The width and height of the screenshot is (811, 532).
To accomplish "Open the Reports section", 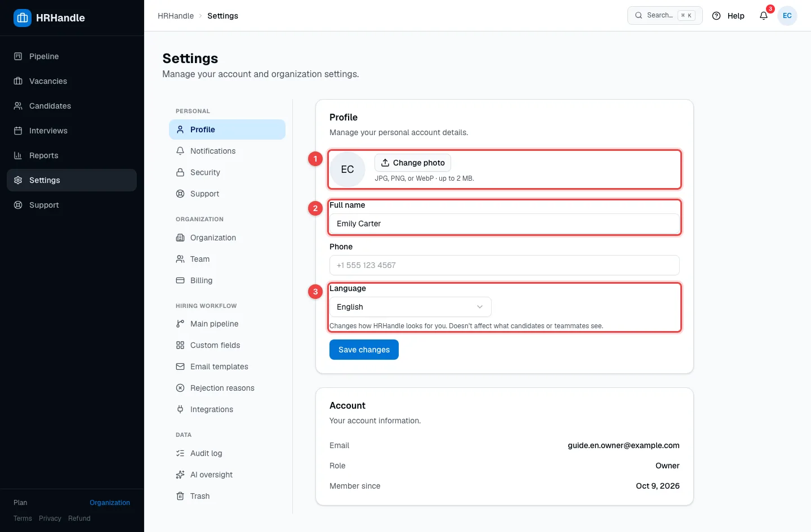I will (72, 155).
